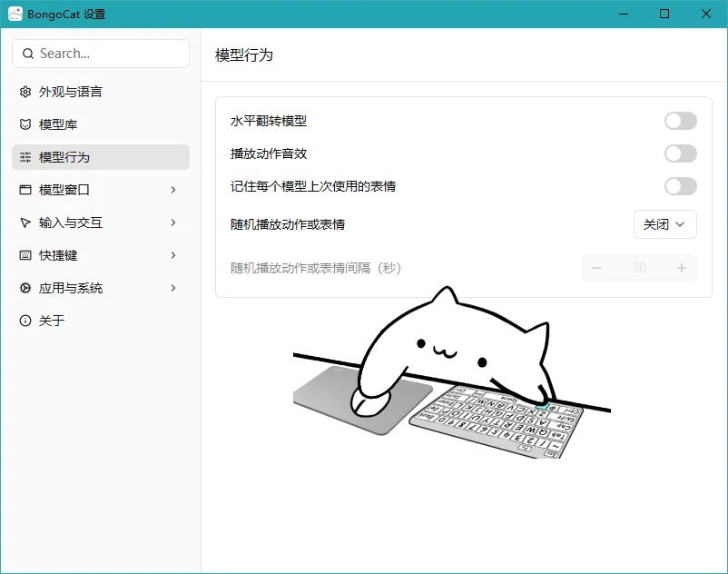Image resolution: width=728 pixels, height=574 pixels.
Task: Open the 输入与交互 sidebar section
Action: 101,223
